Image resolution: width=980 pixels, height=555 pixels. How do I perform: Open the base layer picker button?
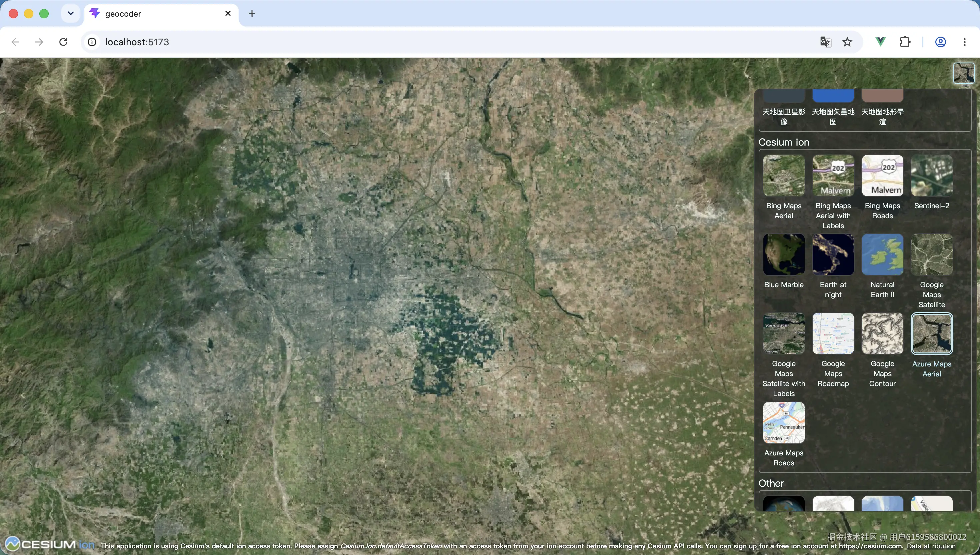(964, 73)
